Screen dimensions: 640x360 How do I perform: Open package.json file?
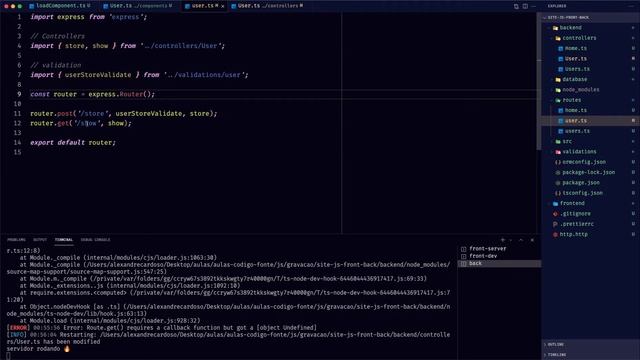click(591, 182)
